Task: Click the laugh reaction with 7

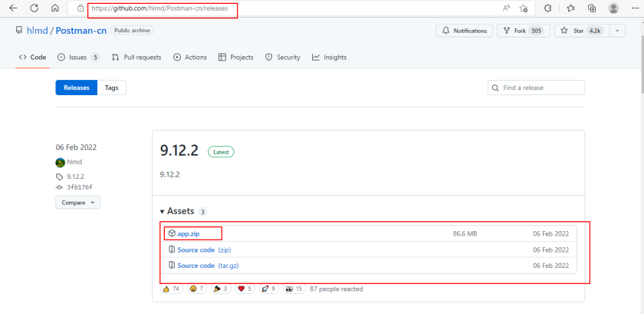Action: point(197,289)
